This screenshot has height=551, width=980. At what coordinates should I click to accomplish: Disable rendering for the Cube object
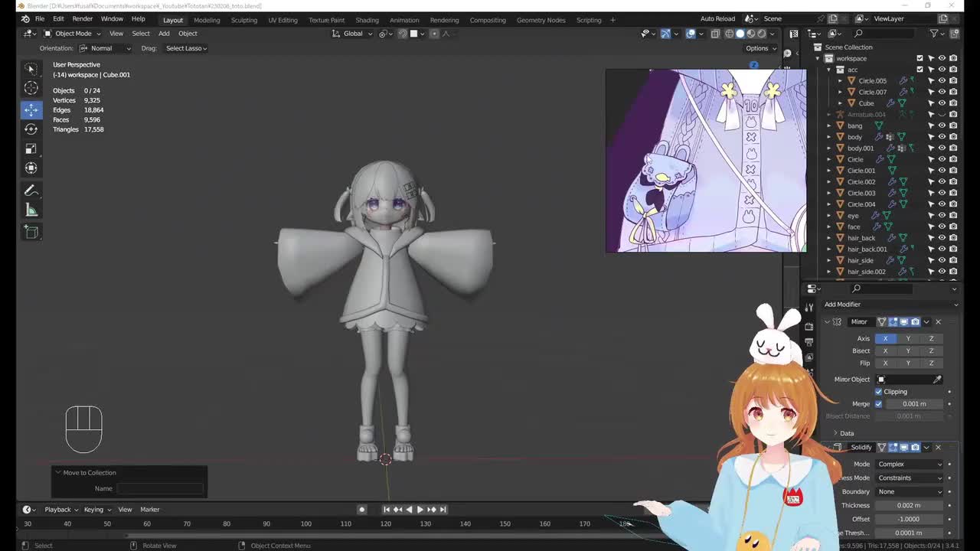click(953, 103)
